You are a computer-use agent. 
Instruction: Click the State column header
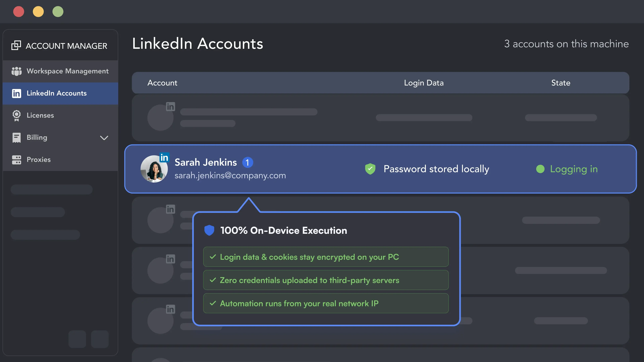(x=561, y=83)
